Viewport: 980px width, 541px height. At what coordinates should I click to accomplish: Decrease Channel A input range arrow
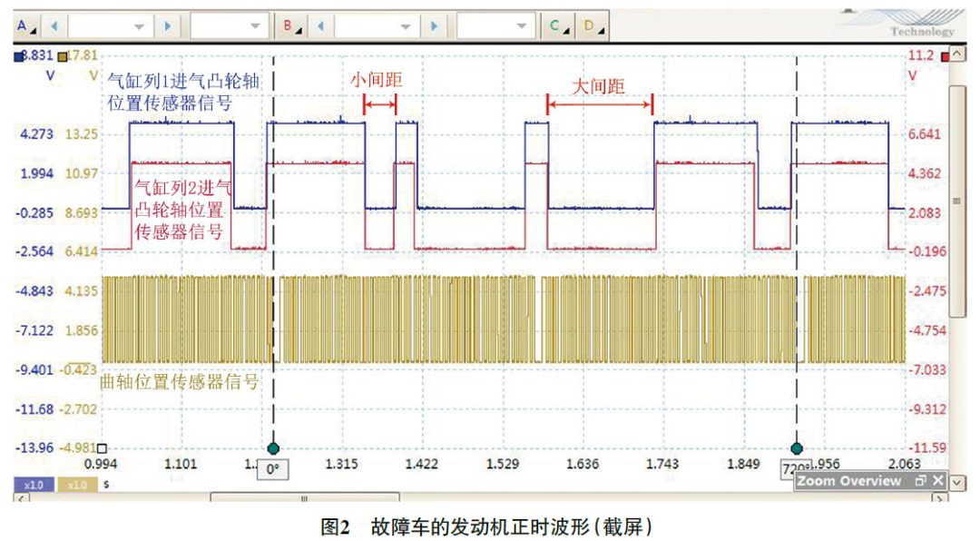[54, 26]
